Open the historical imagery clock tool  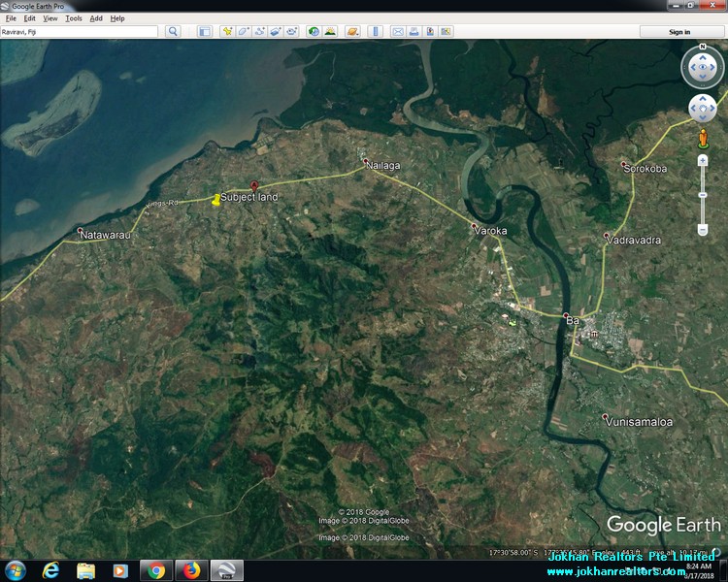[x=314, y=32]
